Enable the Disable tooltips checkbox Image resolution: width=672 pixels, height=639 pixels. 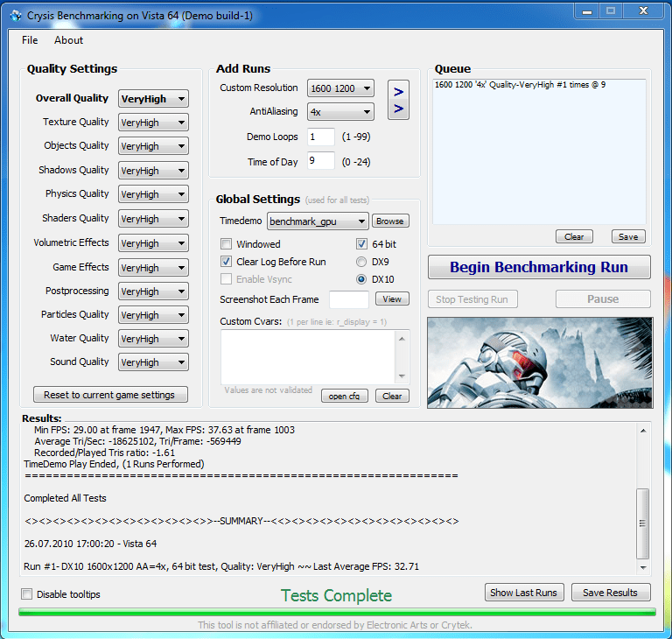[26, 594]
